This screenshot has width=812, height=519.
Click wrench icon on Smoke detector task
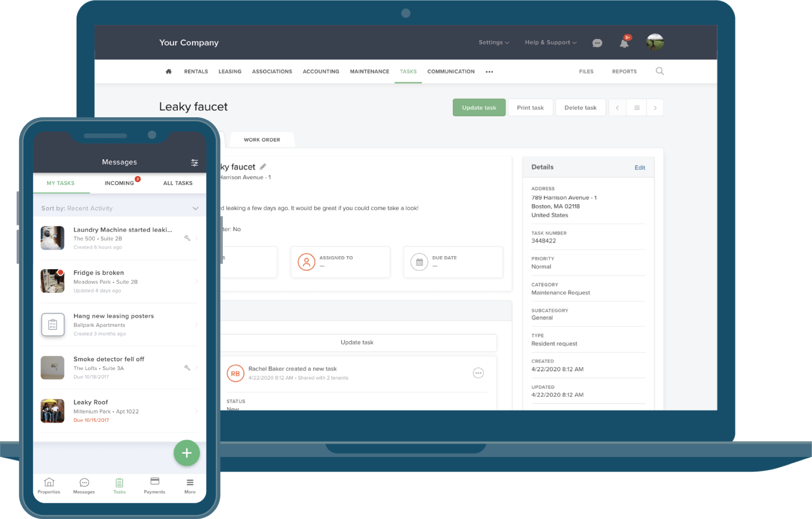click(187, 368)
